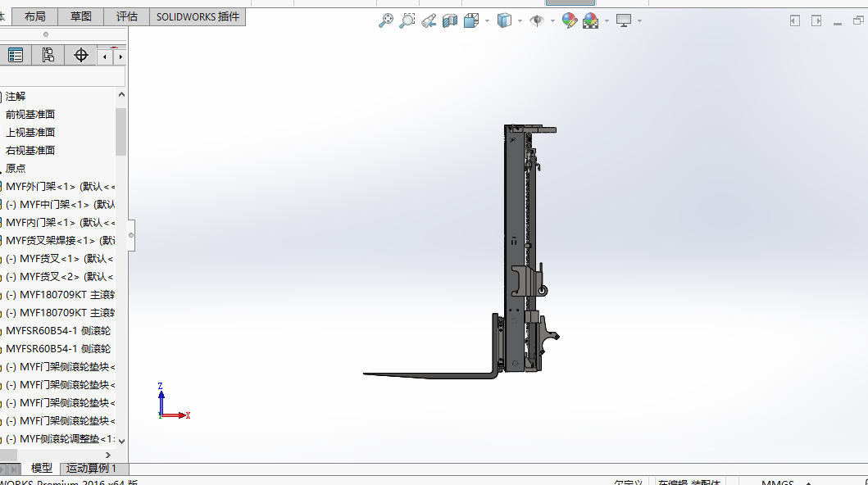
Task: Select 前视基准面 plane in the tree
Action: pyautogui.click(x=30, y=114)
